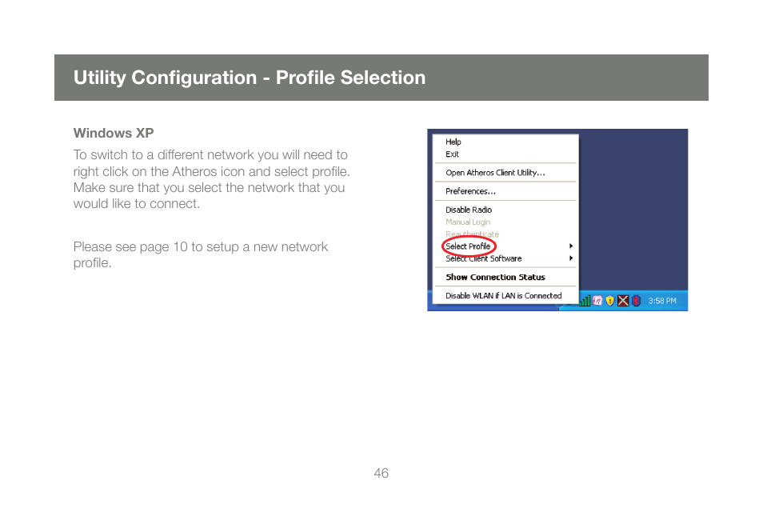Select Exit in the Atheros menu
Viewport: 763px width, 532px height.
[505, 154]
